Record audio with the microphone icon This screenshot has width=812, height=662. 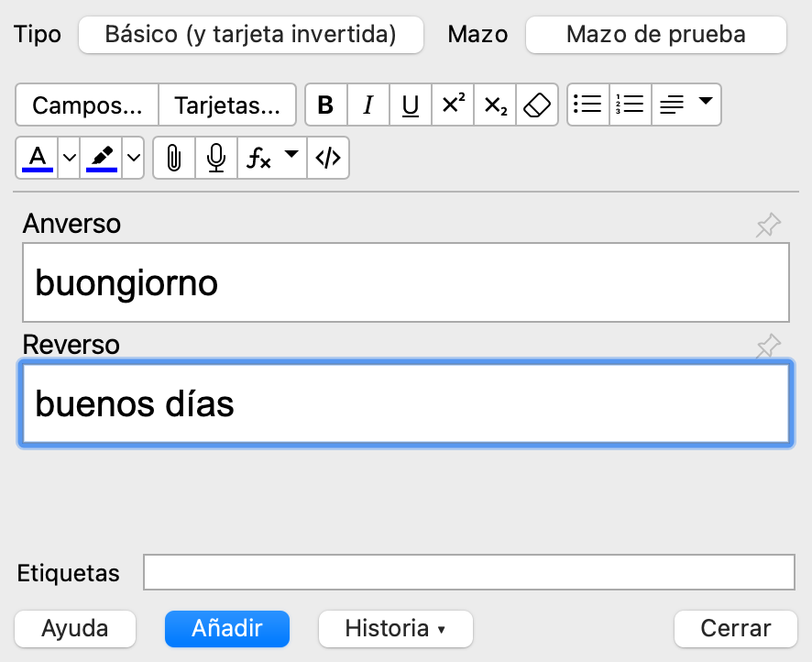coord(216,158)
